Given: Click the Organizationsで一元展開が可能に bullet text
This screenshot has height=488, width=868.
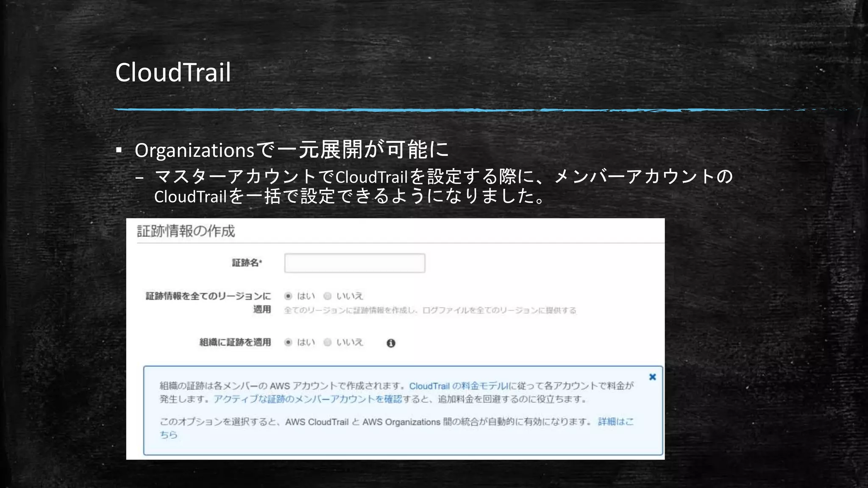Looking at the screenshot, I should click(x=292, y=150).
